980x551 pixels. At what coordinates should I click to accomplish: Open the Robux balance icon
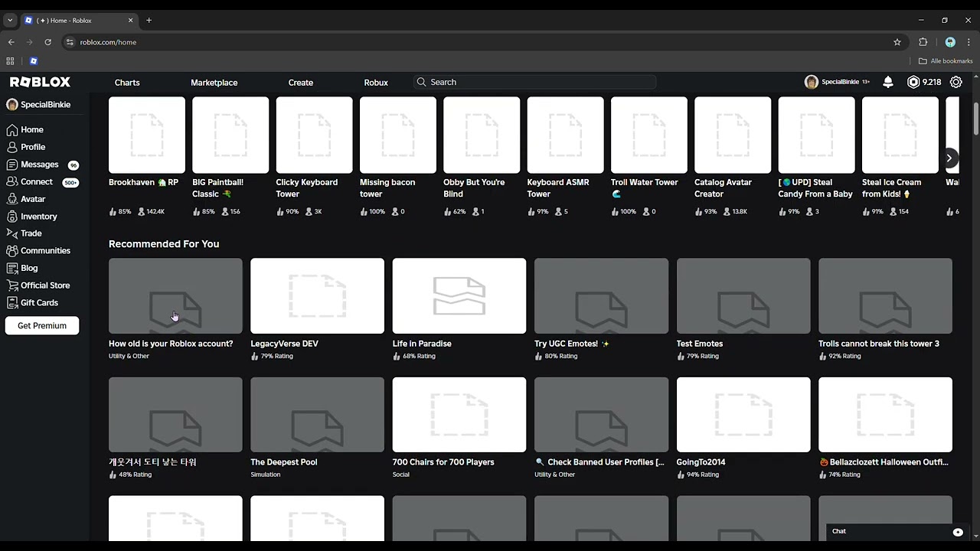(913, 82)
